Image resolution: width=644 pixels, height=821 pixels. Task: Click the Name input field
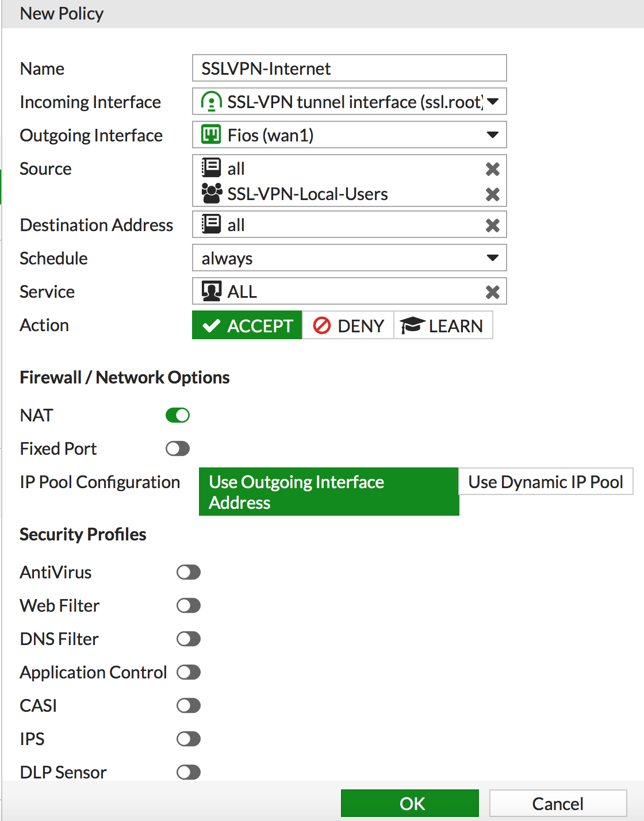pos(349,68)
